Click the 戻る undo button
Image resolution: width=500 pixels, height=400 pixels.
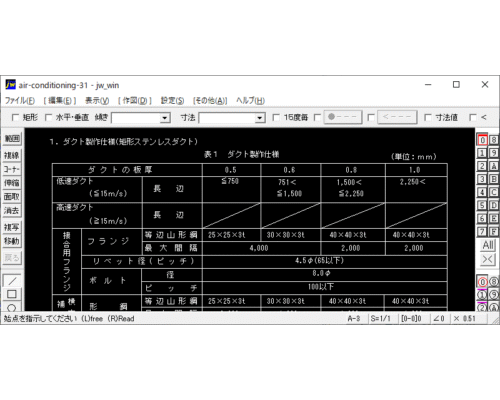point(12,257)
